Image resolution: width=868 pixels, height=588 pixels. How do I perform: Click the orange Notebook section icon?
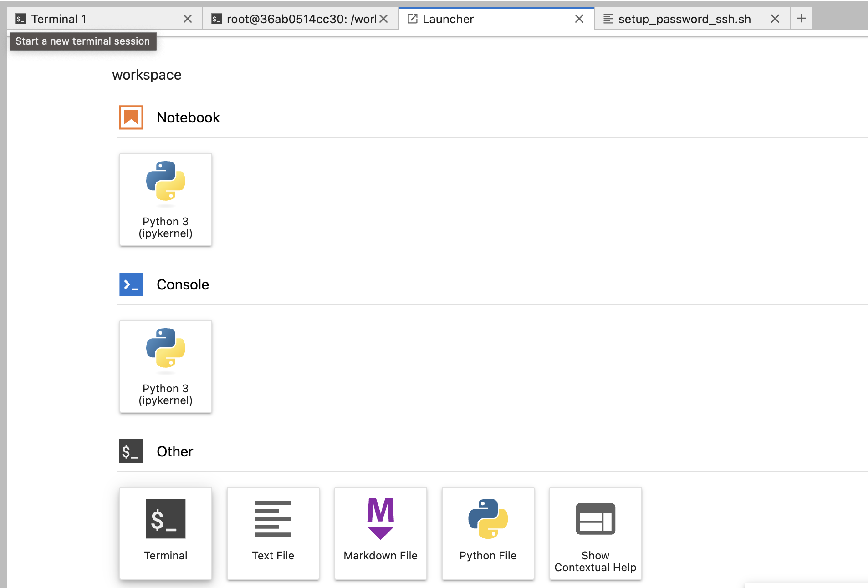click(x=131, y=117)
